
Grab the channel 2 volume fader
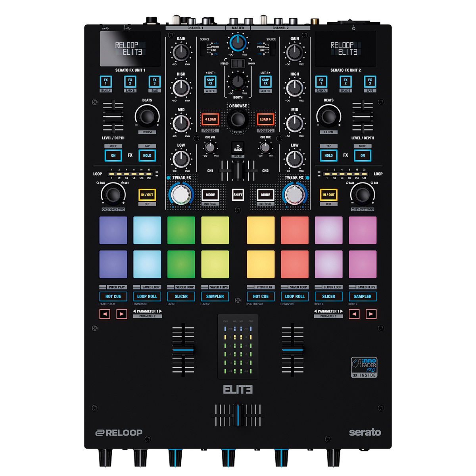click(x=293, y=350)
